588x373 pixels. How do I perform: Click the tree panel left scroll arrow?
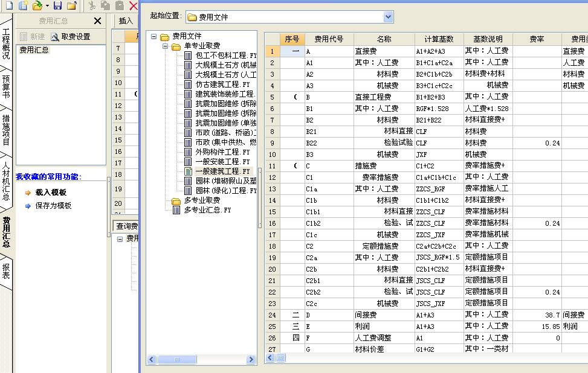coord(152,360)
